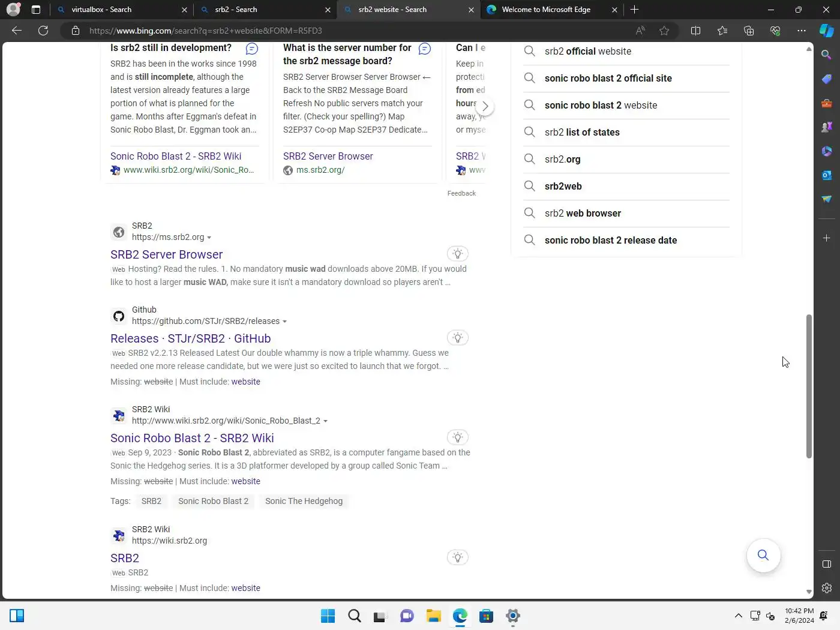Image resolution: width=840 pixels, height=630 pixels.
Task: Expand dropdown beside https://ms.srb2.org
Action: (x=209, y=238)
